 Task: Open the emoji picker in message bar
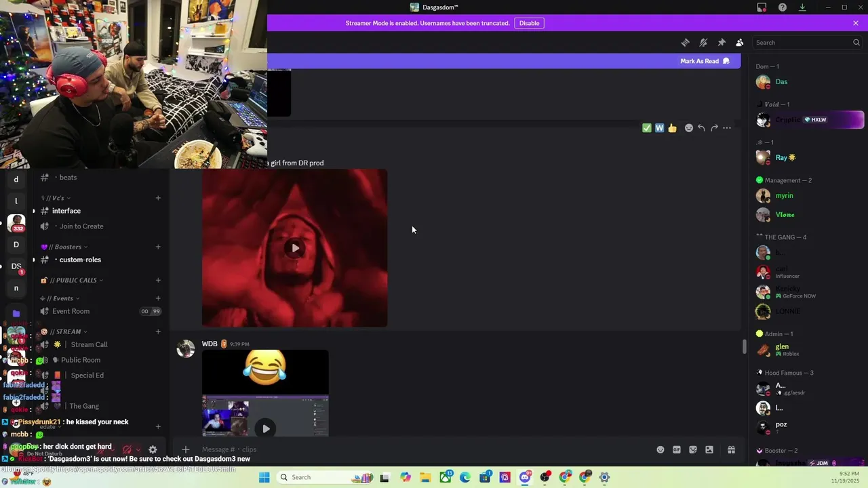click(660, 449)
